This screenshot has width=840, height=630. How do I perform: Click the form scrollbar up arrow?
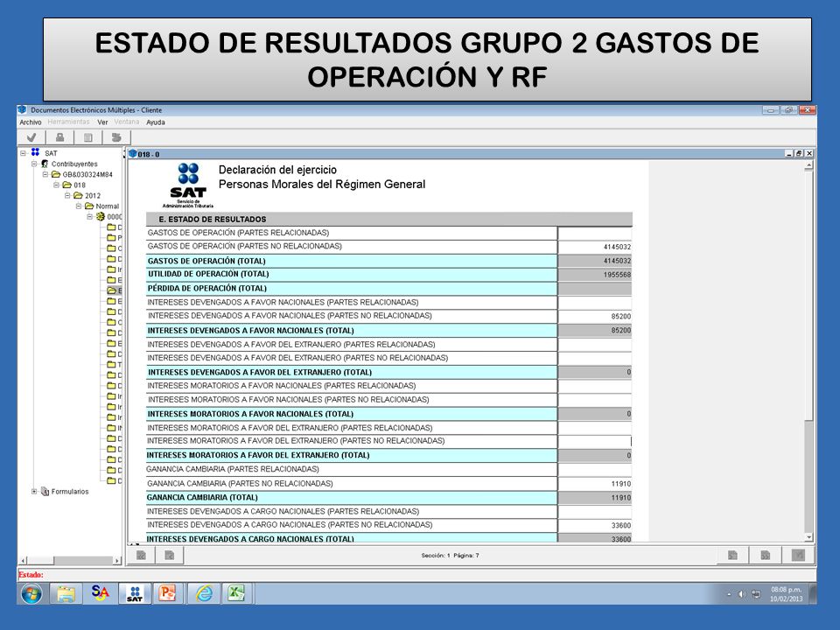pos(808,165)
